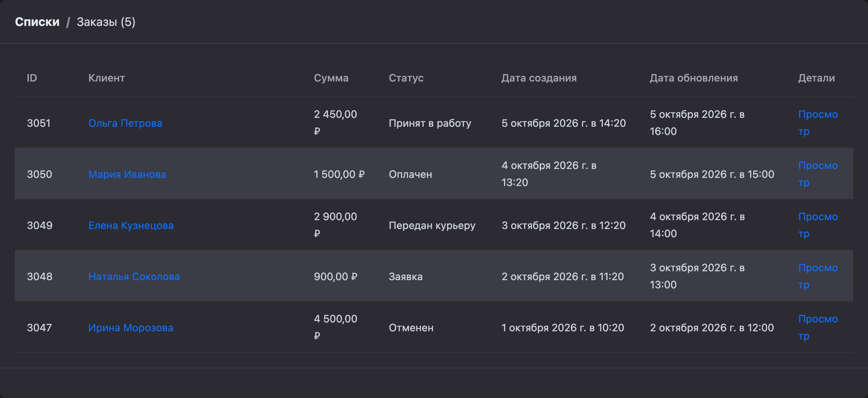Click creation date 2 октября 11:20

pos(563,276)
